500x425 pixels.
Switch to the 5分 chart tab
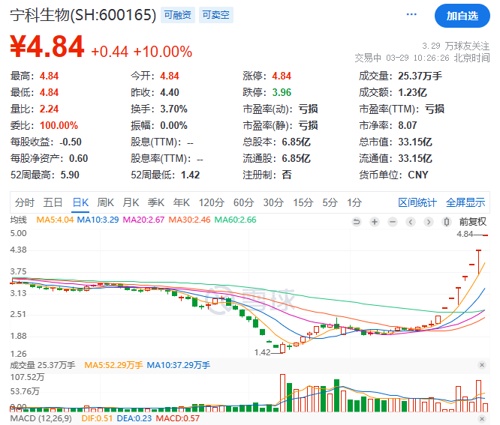pyautogui.click(x=330, y=202)
